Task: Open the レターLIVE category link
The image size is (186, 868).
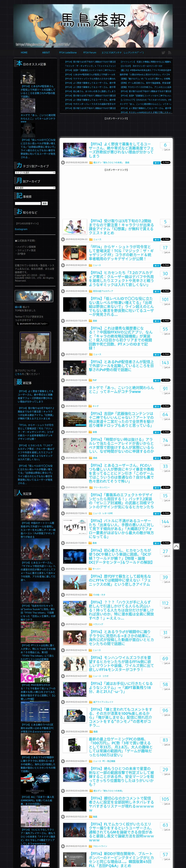Action: point(107,513)
